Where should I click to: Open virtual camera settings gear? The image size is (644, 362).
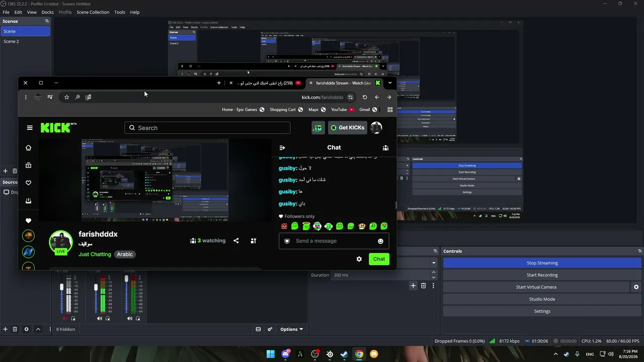[x=636, y=287]
